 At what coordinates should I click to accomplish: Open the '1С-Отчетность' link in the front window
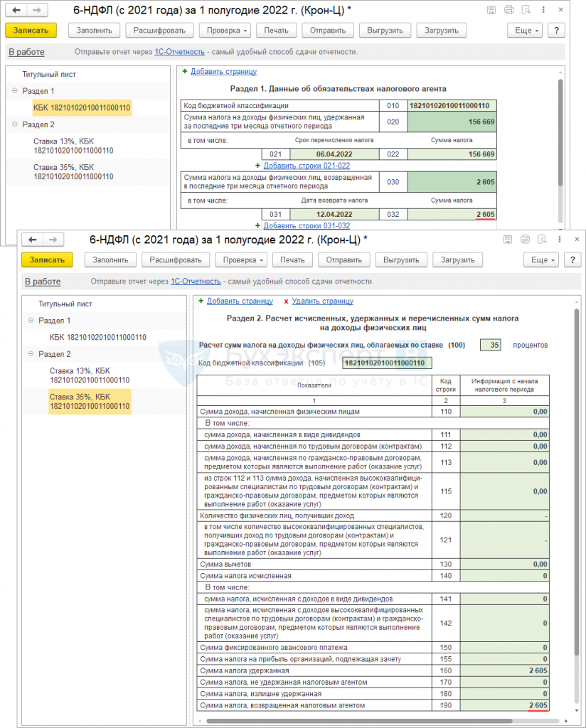[x=196, y=282]
